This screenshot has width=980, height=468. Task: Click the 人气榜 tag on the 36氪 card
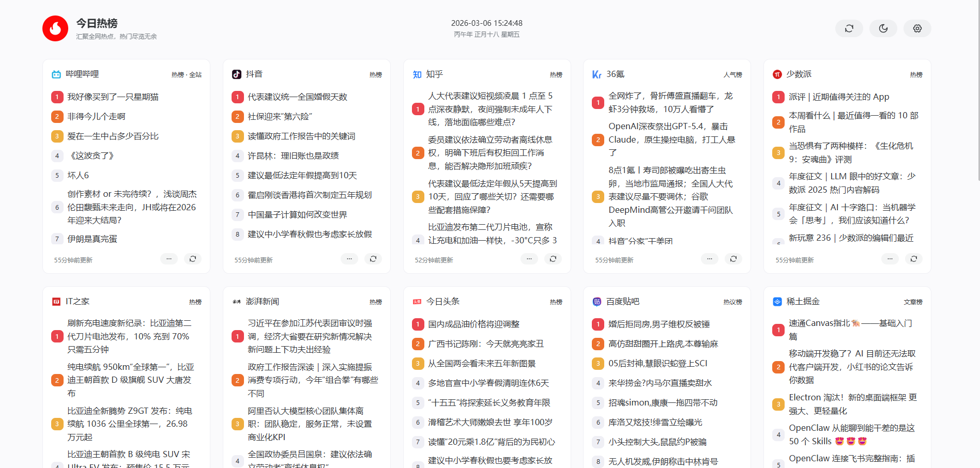point(733,75)
